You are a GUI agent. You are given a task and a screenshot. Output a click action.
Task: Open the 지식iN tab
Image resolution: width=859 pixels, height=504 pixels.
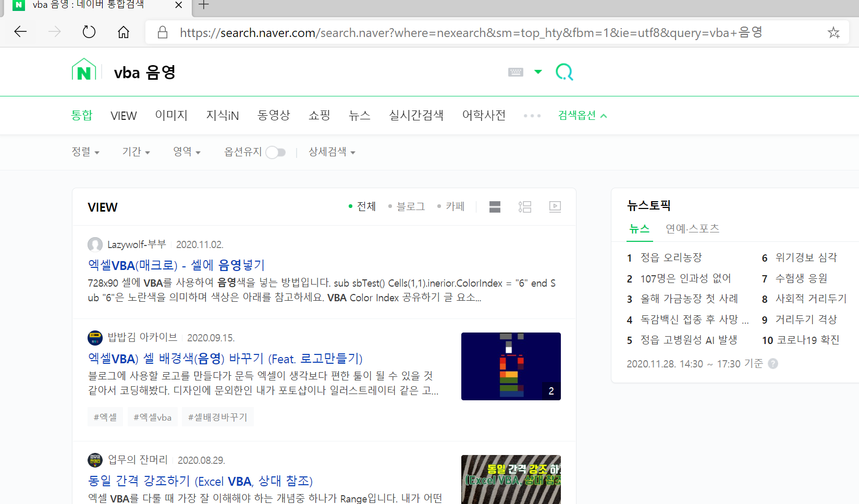click(x=223, y=115)
